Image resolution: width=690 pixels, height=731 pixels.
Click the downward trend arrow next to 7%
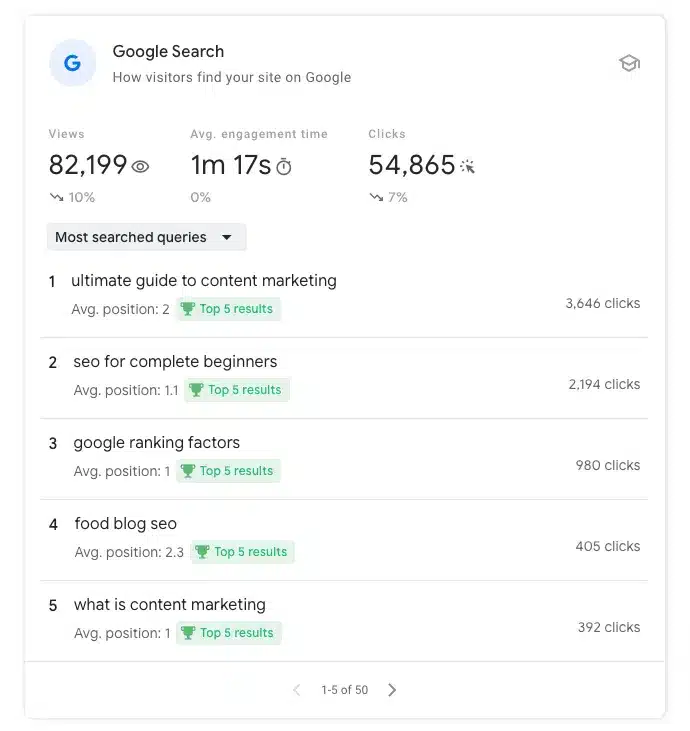point(376,197)
